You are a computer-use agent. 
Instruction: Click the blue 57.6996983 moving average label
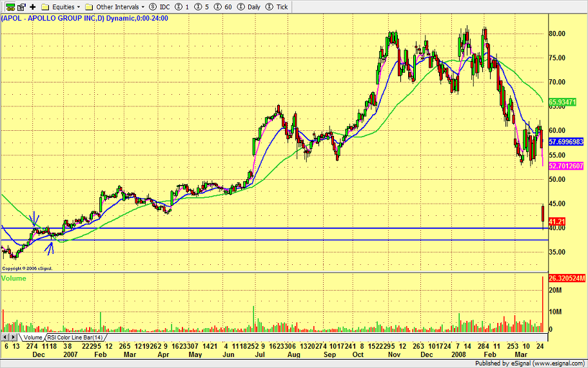(566, 142)
